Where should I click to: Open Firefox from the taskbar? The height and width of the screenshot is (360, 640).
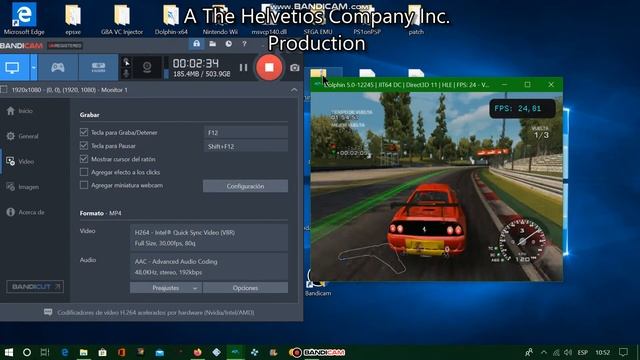tap(198, 352)
